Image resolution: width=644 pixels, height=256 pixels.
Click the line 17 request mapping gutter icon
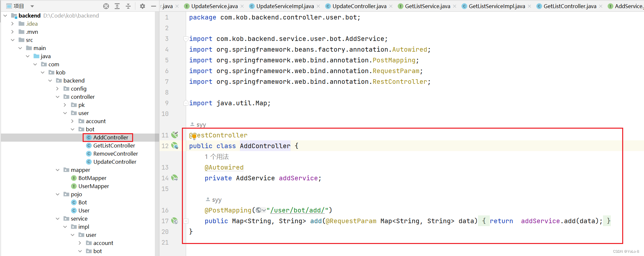(x=175, y=221)
